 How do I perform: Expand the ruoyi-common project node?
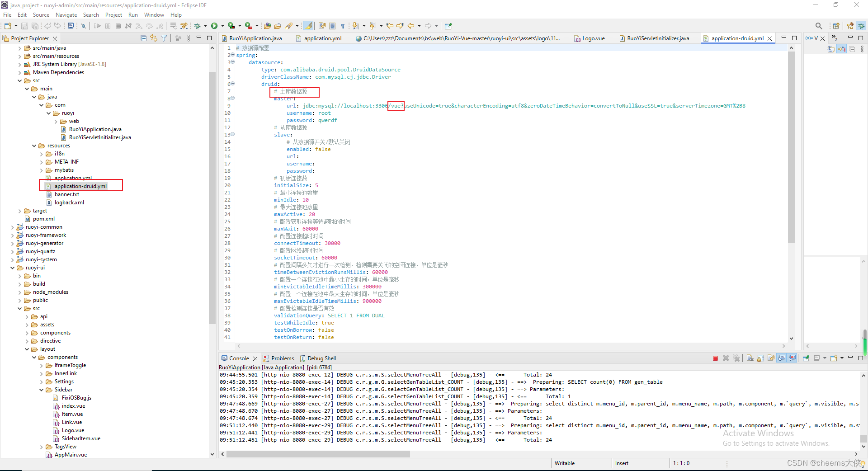click(12, 227)
